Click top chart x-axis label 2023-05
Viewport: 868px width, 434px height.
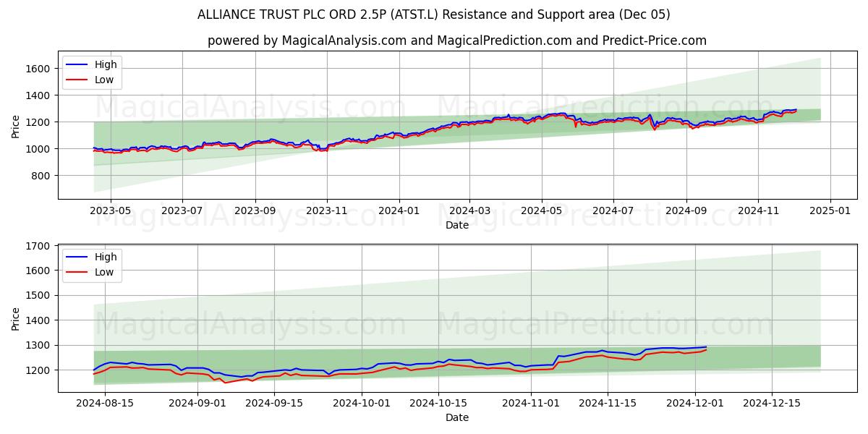pyautogui.click(x=110, y=212)
